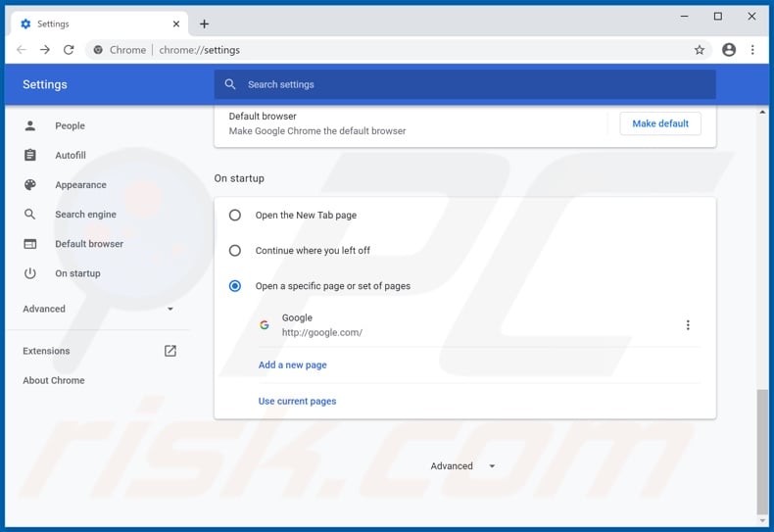Click Add a new page link
This screenshot has height=532, width=774.
(293, 364)
